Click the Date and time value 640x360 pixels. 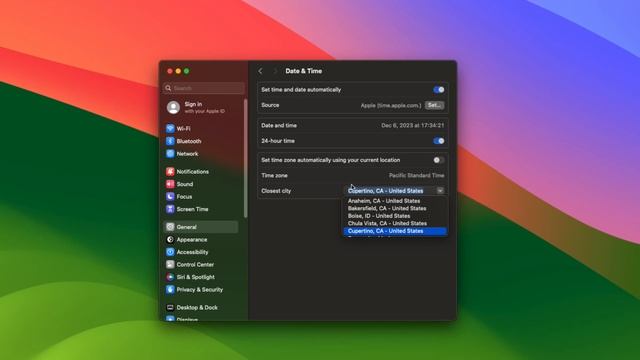coord(413,125)
